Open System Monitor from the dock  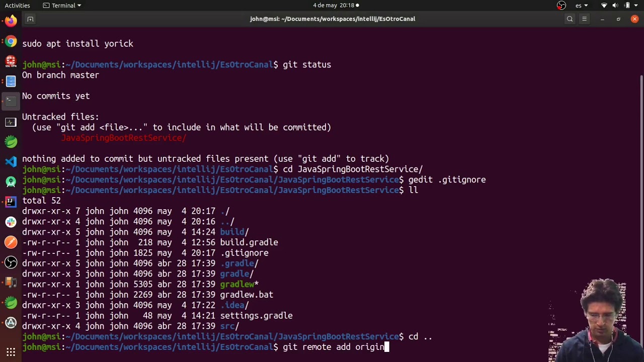[x=11, y=122]
